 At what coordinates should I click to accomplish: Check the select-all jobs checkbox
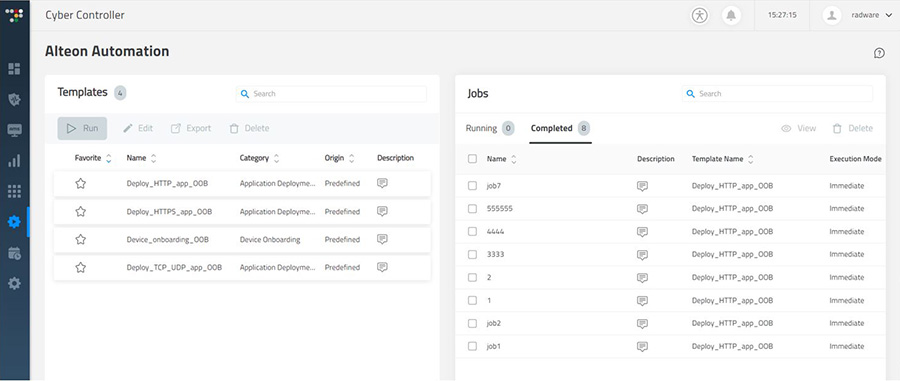point(472,159)
